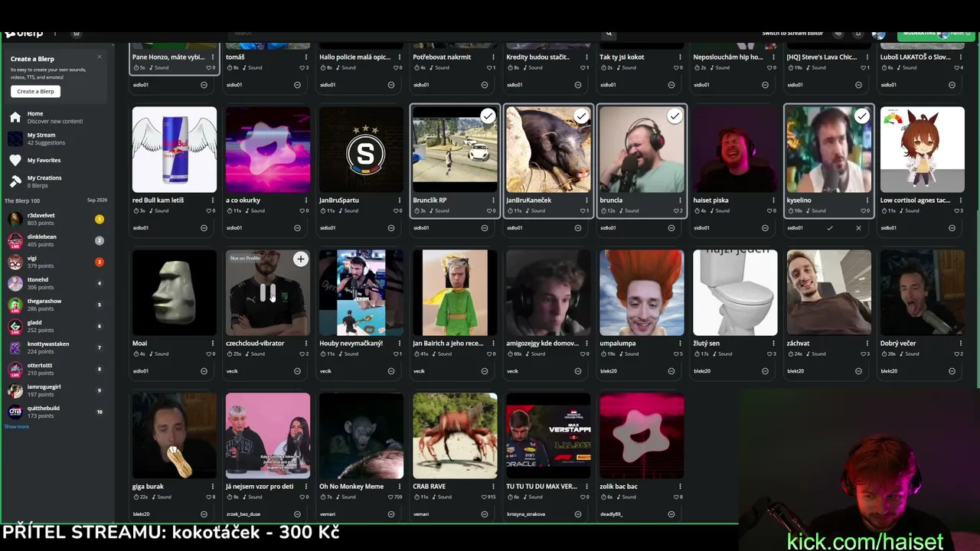
Task: Click the minus icon on JanBruSpartu card
Action: pos(390,228)
